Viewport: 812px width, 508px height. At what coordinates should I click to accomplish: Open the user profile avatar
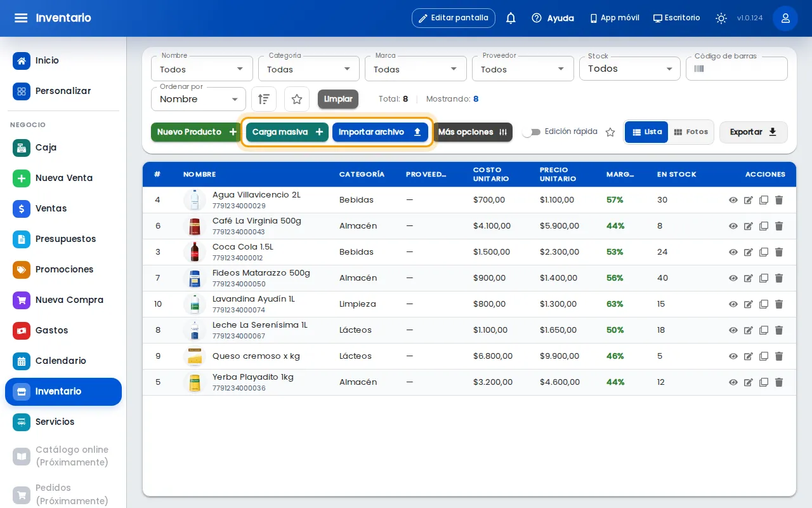coord(785,18)
